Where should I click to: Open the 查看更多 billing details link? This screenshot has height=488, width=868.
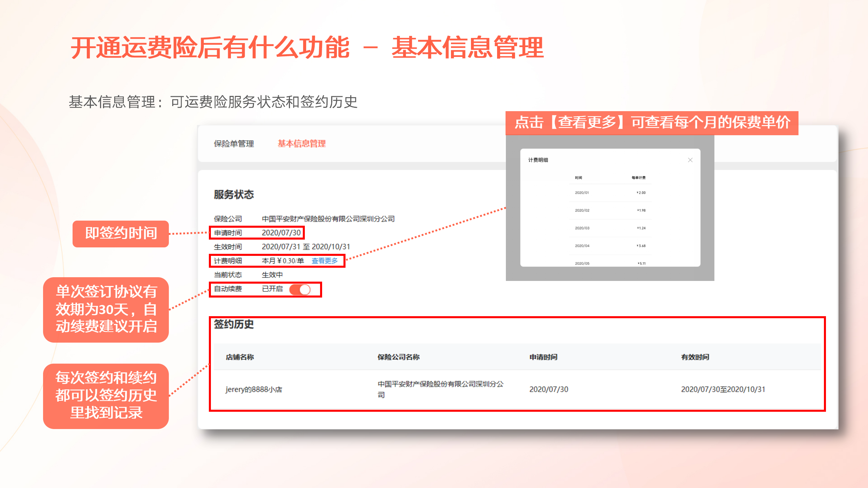coord(324,261)
